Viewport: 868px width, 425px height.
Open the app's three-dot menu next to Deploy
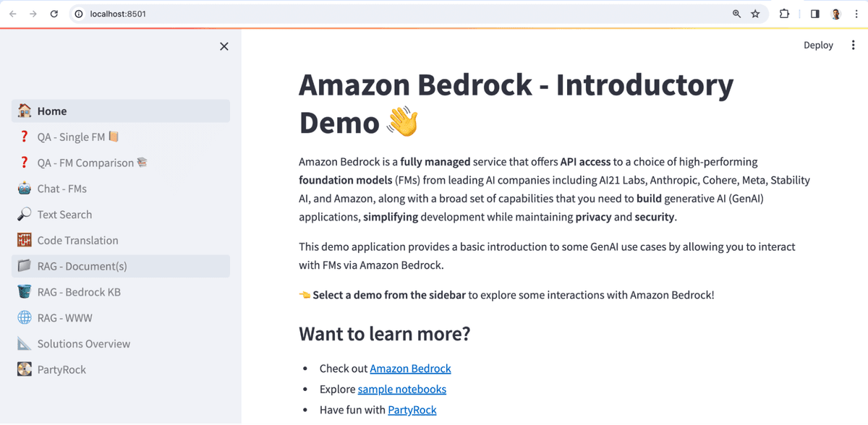853,45
